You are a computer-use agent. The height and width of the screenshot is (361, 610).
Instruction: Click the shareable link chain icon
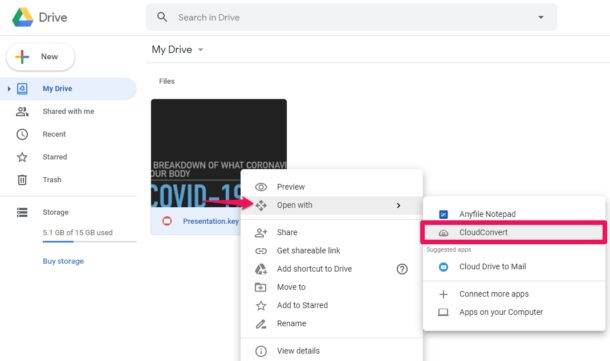pos(261,251)
